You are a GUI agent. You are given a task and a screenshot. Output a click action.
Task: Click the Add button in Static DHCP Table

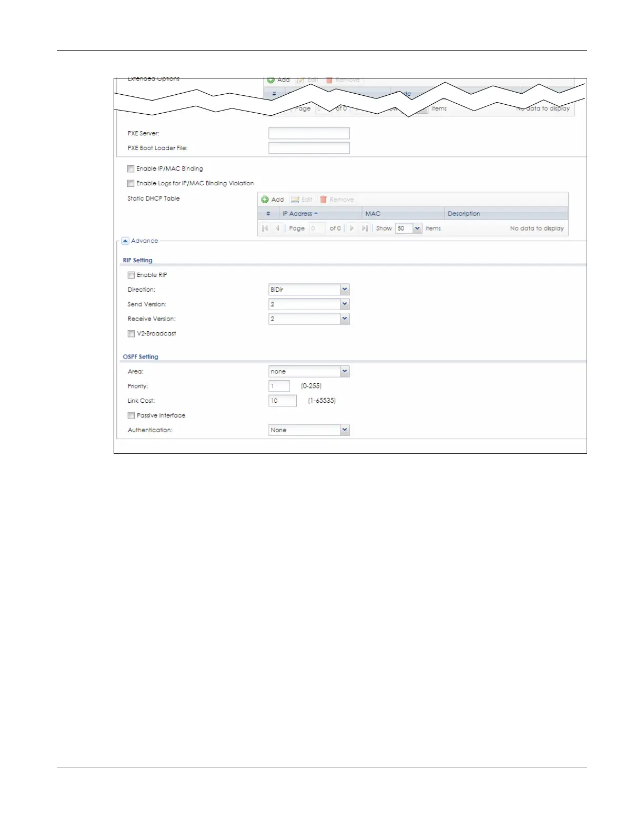273,200
